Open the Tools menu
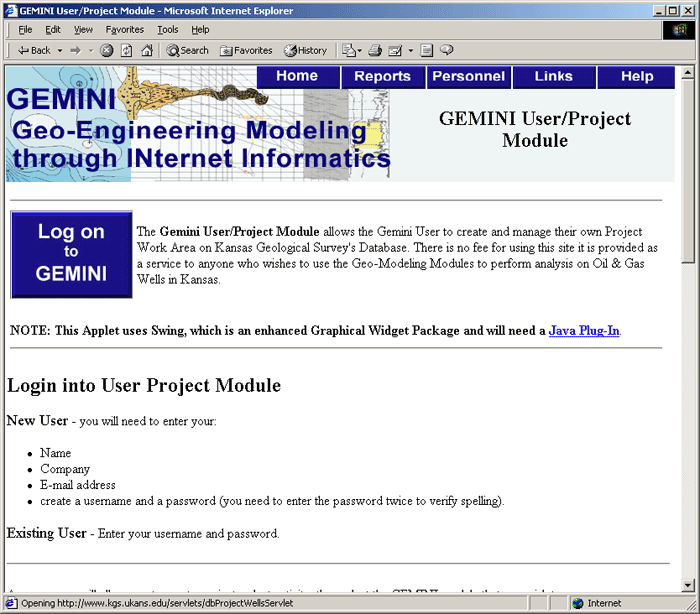The image size is (700, 614). 168,29
